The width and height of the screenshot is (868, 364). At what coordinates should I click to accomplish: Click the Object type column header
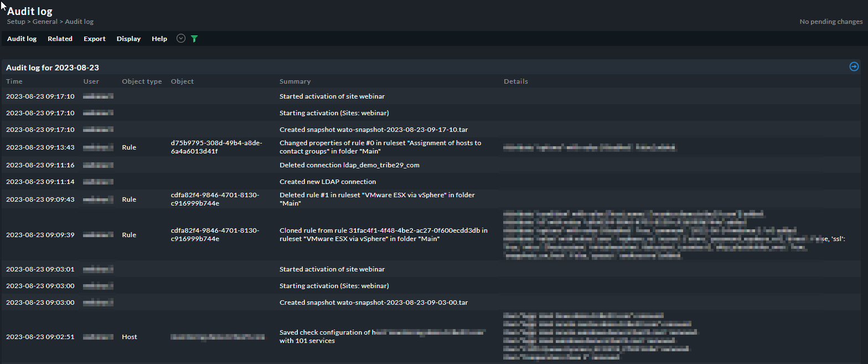[x=142, y=81]
